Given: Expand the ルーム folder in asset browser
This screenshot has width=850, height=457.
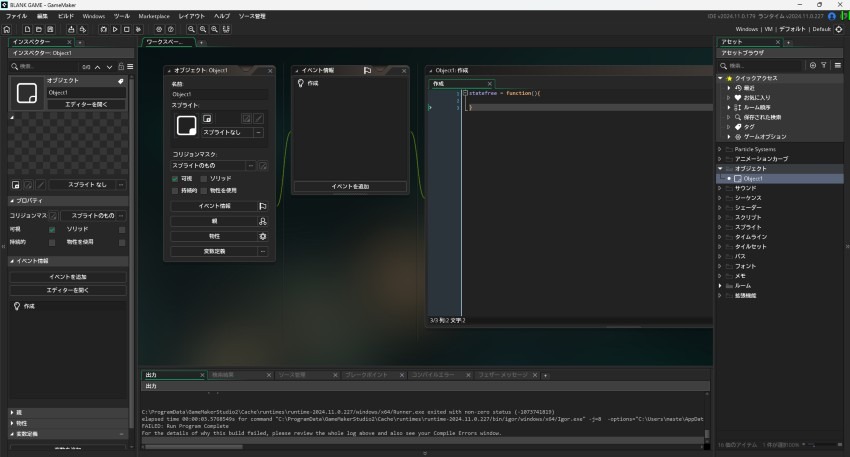Looking at the screenshot, I should 720,285.
